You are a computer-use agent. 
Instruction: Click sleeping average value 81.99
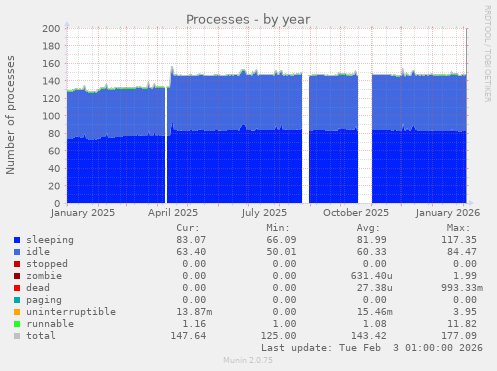(372, 240)
